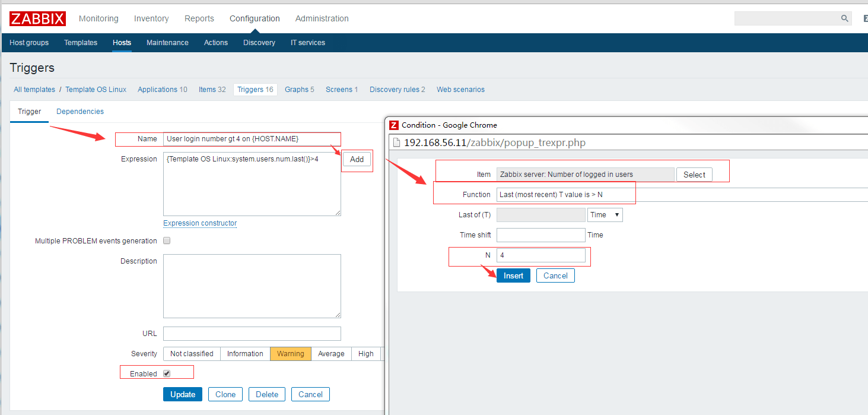This screenshot has width=868, height=415.
Task: Click the Update button
Action: (x=182, y=394)
